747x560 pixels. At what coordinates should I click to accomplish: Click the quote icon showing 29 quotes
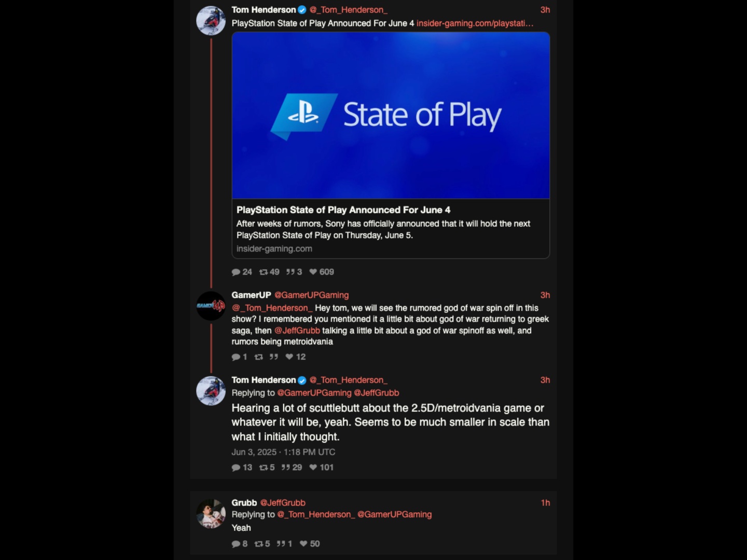[286, 468]
